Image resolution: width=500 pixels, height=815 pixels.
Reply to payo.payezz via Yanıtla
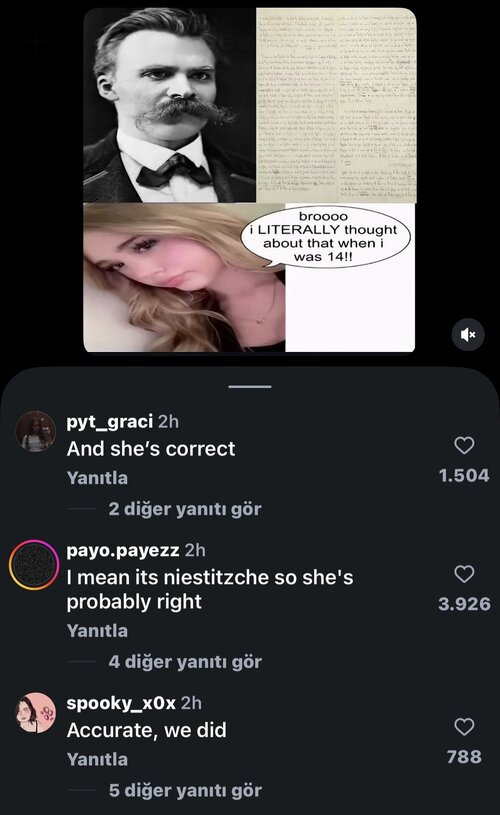click(x=97, y=630)
